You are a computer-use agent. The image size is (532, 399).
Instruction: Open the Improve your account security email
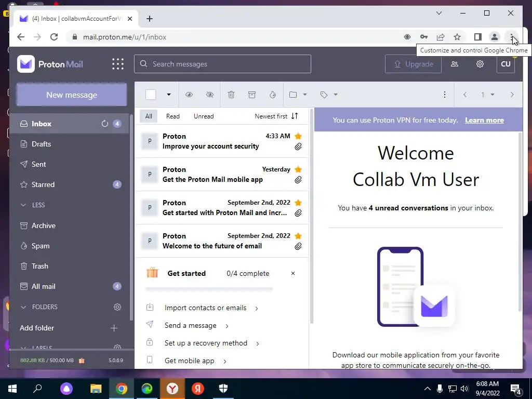(221, 141)
